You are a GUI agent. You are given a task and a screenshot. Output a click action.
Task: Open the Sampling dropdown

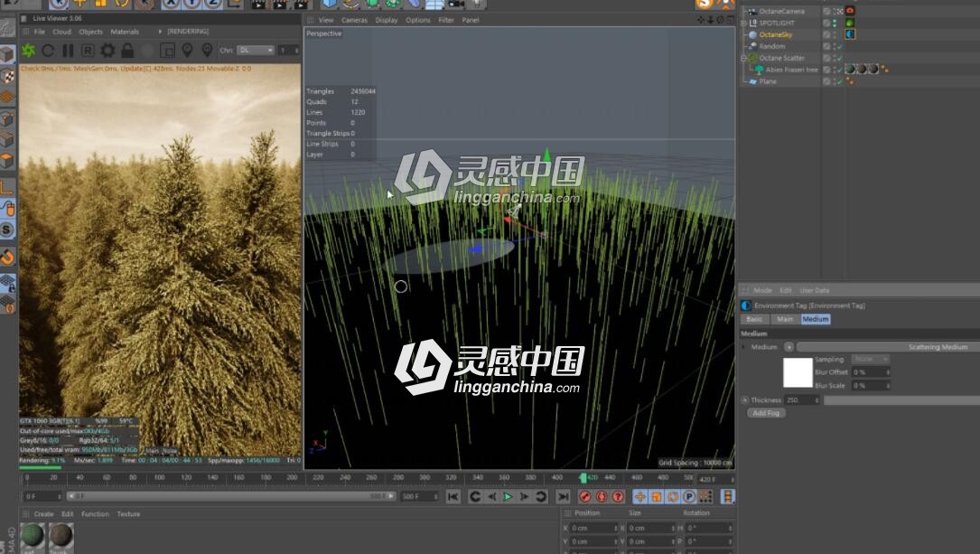click(x=870, y=359)
